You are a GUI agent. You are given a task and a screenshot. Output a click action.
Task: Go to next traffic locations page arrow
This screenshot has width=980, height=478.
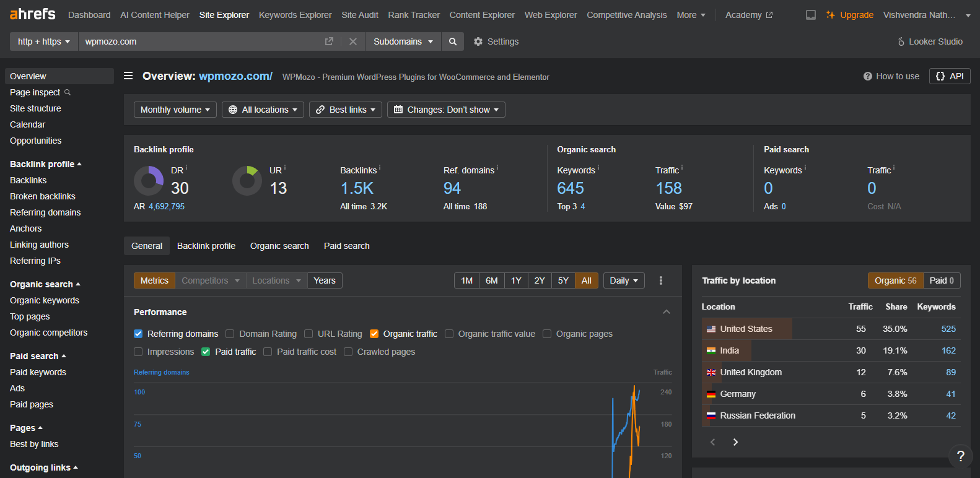click(x=735, y=442)
